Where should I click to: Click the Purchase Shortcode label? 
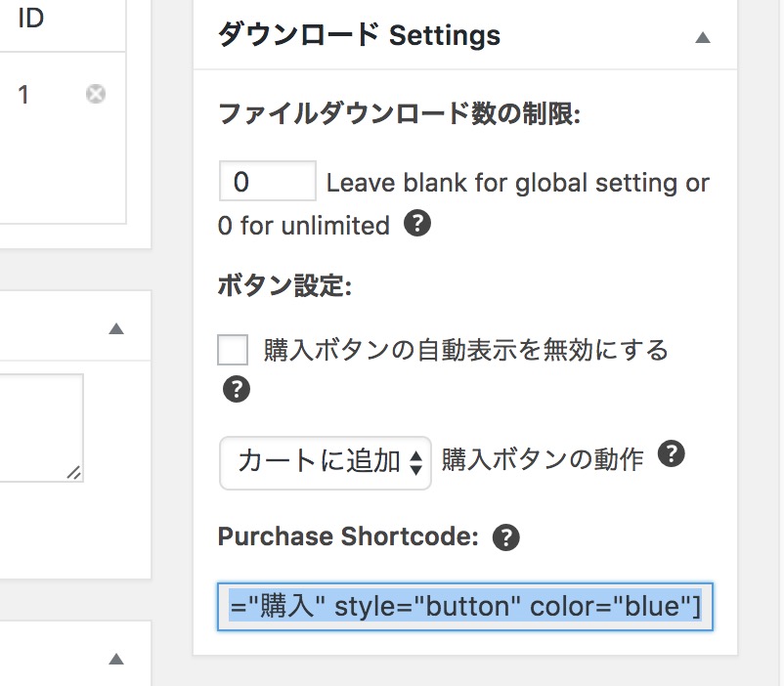coord(348,536)
